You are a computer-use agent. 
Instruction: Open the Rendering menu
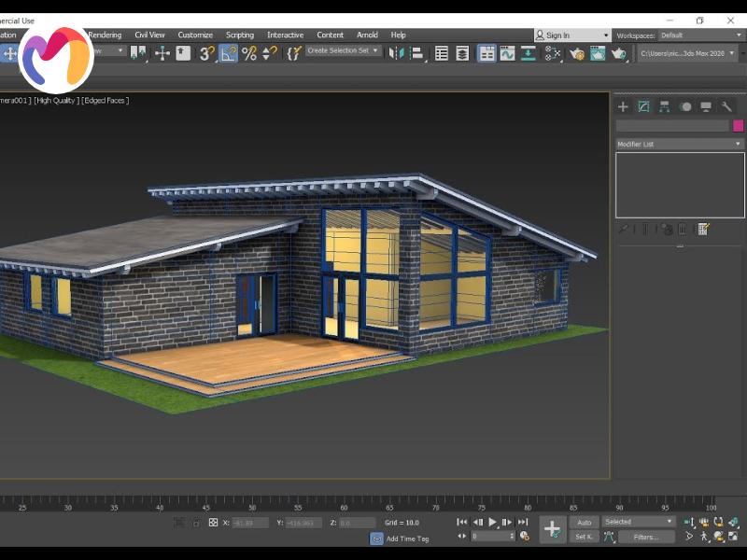[105, 35]
